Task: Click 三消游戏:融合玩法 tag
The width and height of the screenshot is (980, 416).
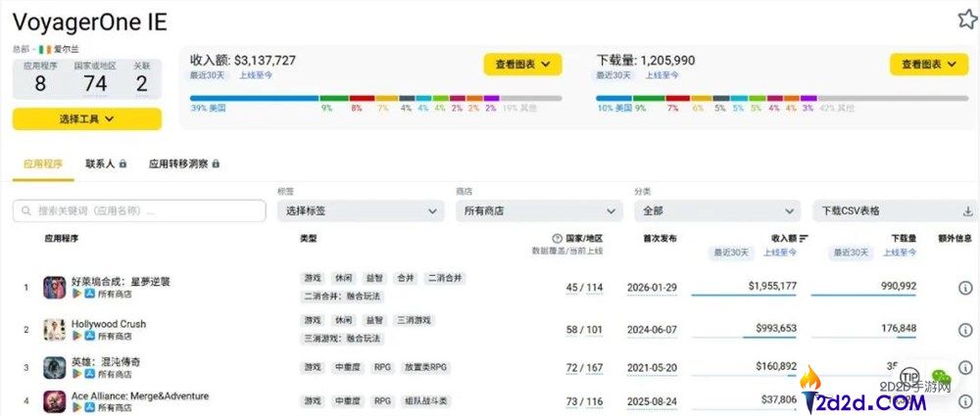Action: tap(342, 339)
